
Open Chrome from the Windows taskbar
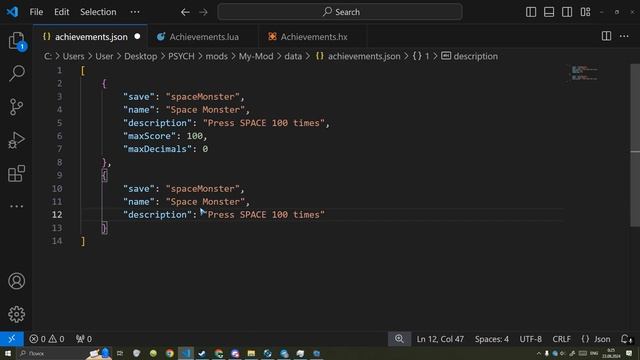click(x=170, y=353)
